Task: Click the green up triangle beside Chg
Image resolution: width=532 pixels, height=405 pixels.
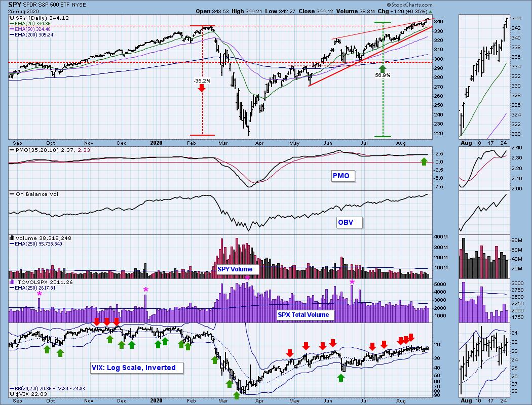Action: click(431, 11)
